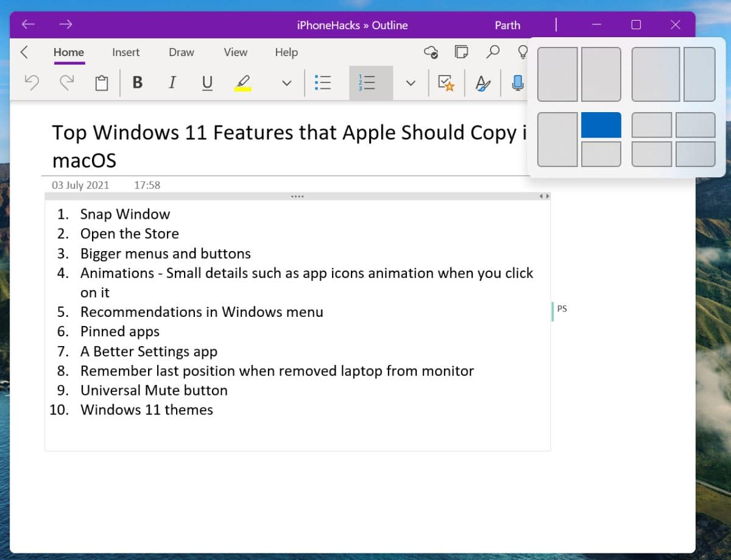The height and width of the screenshot is (560, 731).
Task: Click the lightbulb Tell Me icon
Action: 523,53
